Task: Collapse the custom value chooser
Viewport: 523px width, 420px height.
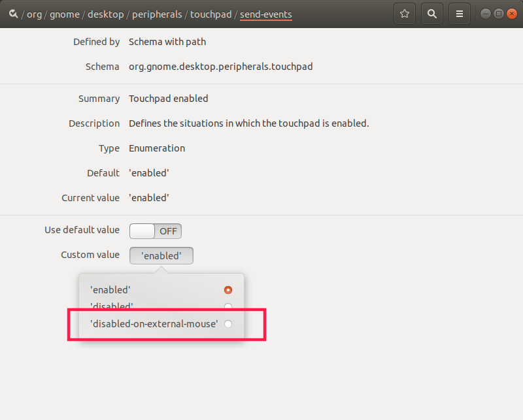Action: click(x=161, y=255)
